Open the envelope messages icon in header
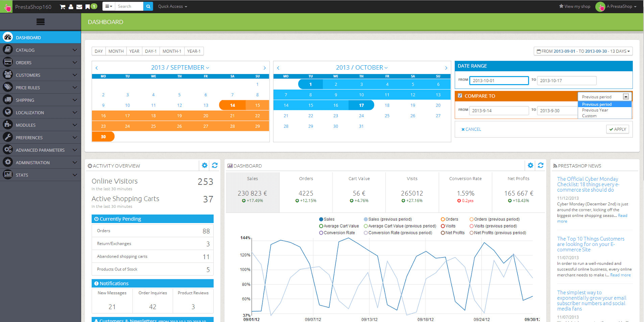644x322 pixels. click(x=79, y=7)
